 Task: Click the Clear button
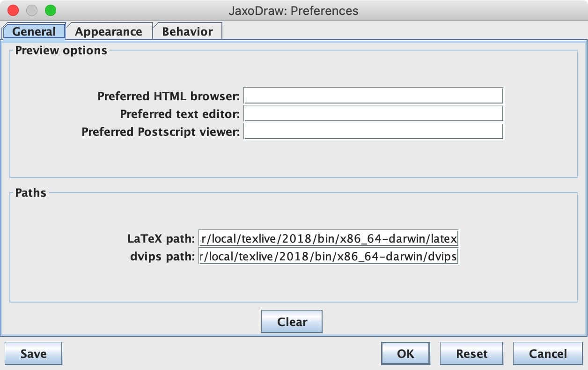coord(292,322)
